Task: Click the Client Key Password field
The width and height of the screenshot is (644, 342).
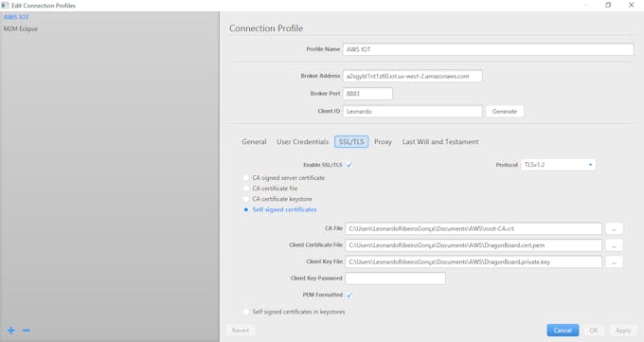Action: [x=395, y=279]
